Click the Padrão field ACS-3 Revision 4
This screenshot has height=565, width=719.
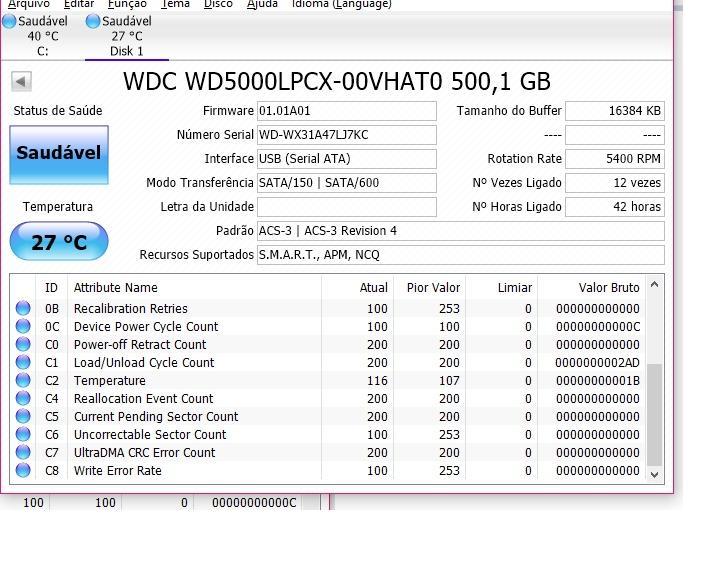click(461, 231)
